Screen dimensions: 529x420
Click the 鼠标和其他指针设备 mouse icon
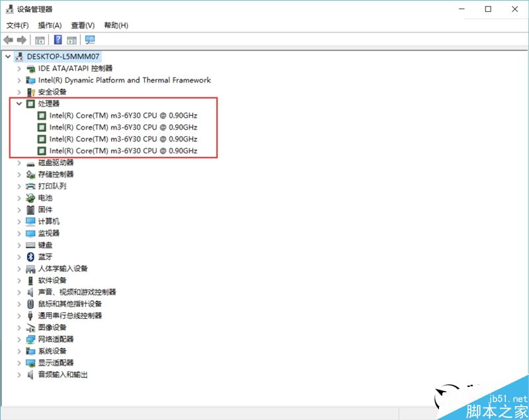tap(30, 304)
